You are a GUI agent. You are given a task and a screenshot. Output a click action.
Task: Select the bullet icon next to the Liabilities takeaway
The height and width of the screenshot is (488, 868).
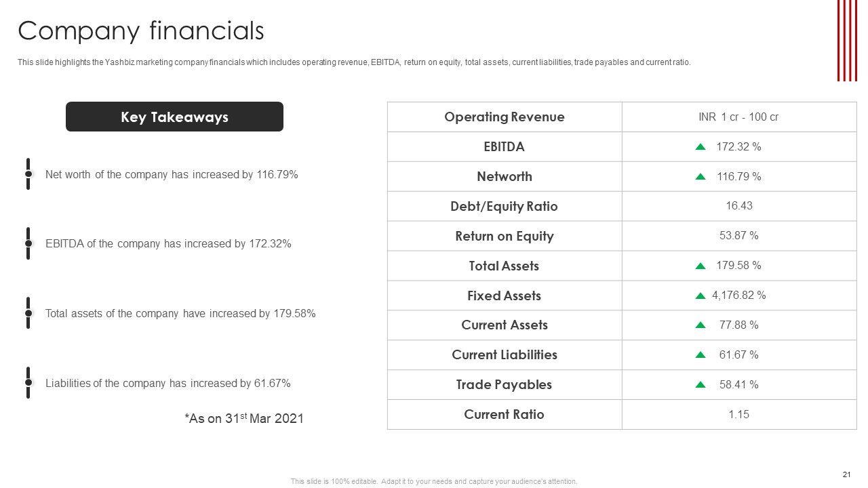point(28,383)
